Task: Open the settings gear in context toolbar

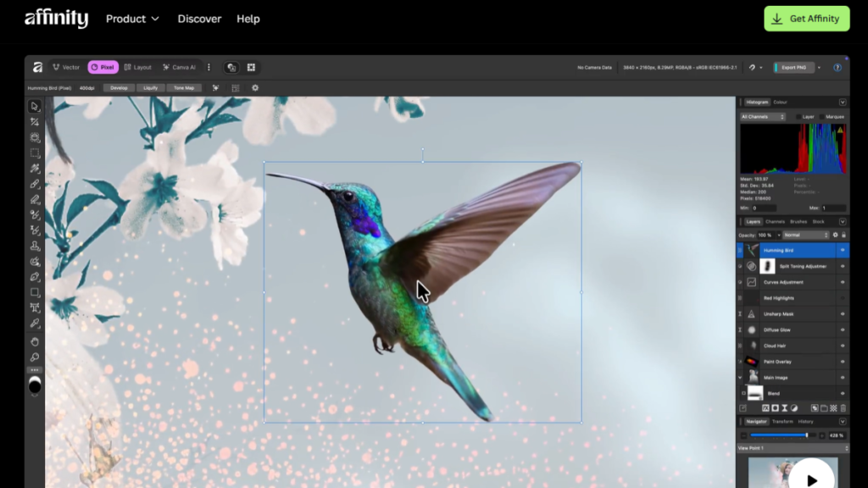Action: [255, 88]
